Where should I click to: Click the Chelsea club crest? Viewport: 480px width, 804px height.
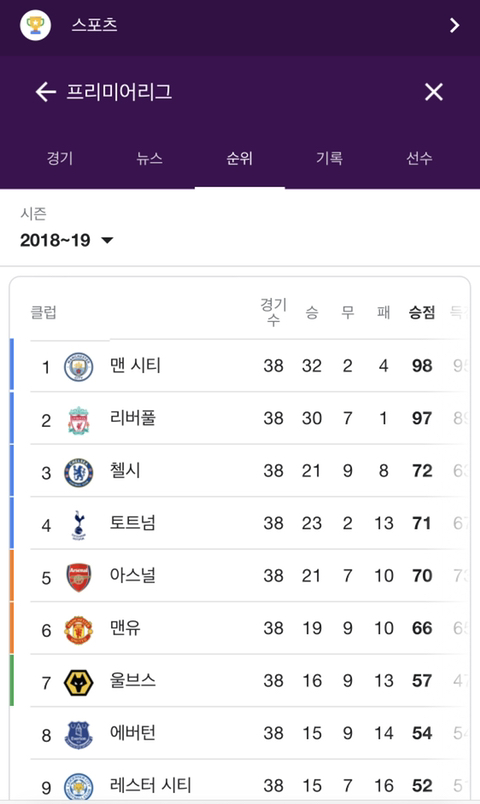click(78, 472)
